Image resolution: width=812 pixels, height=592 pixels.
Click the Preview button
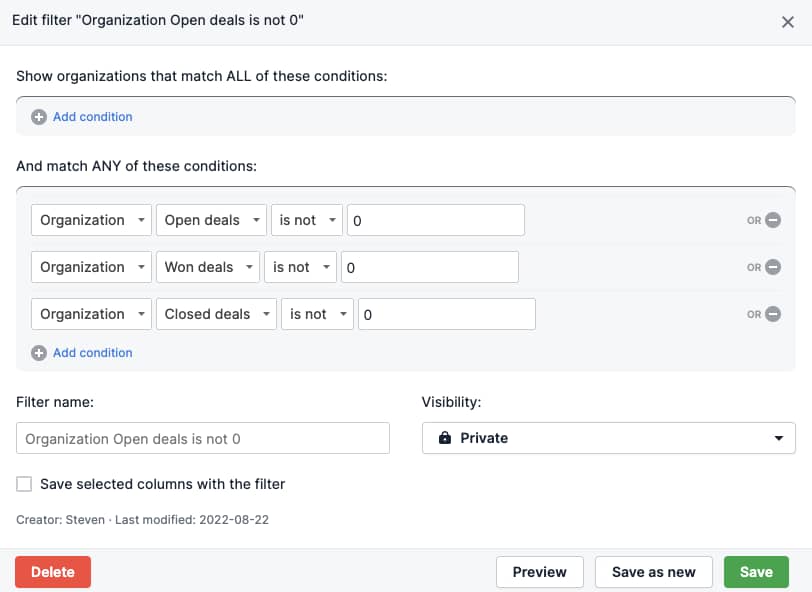[x=539, y=571]
